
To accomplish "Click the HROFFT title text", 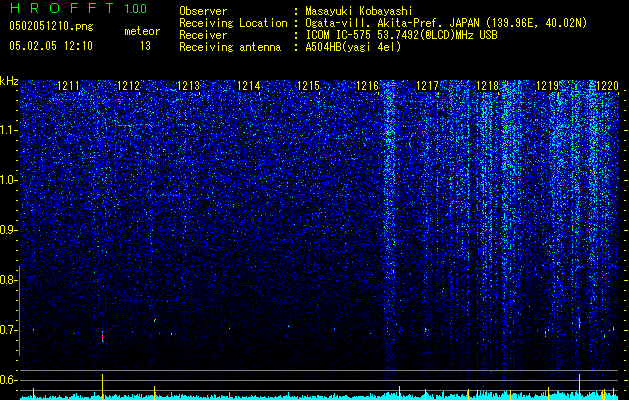I will (62, 8).
